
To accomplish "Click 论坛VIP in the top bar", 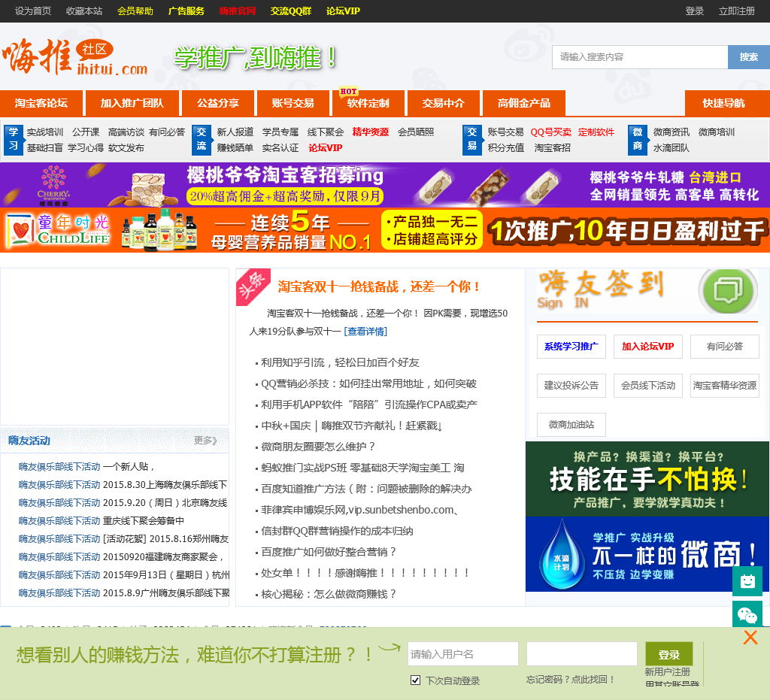I will click(343, 11).
